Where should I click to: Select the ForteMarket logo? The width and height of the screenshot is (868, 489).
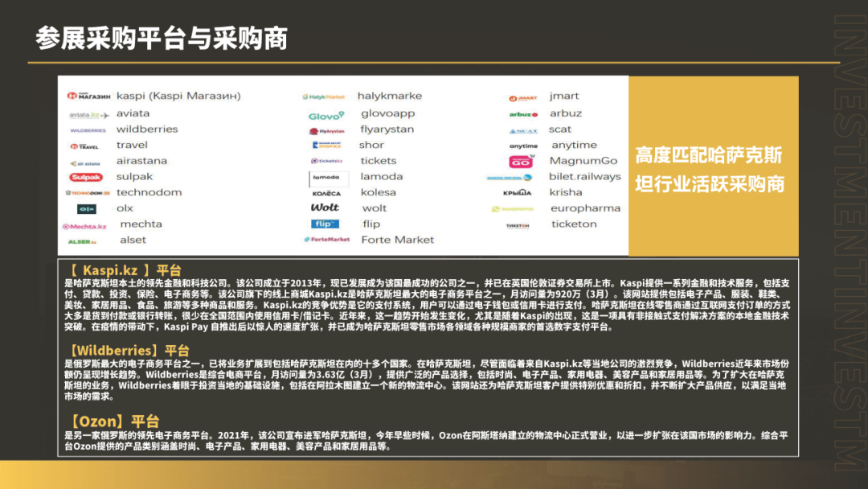[x=326, y=239]
